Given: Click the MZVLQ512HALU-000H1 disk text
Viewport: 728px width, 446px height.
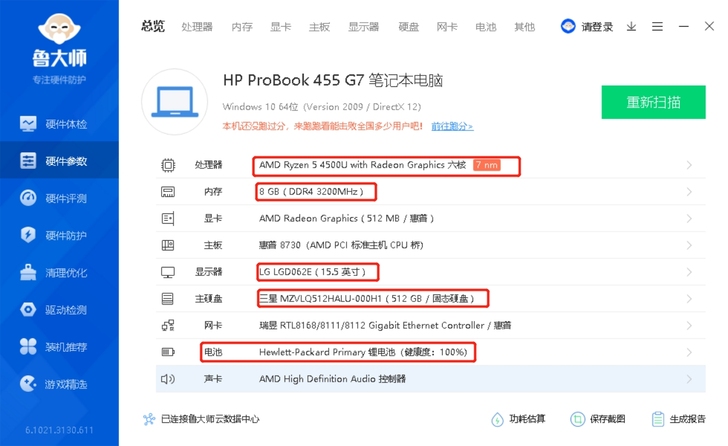Looking at the screenshot, I should [366, 298].
